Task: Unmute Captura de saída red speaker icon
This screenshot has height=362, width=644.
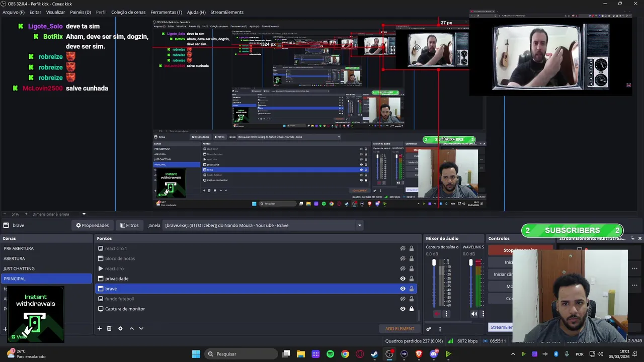Action: point(437,314)
